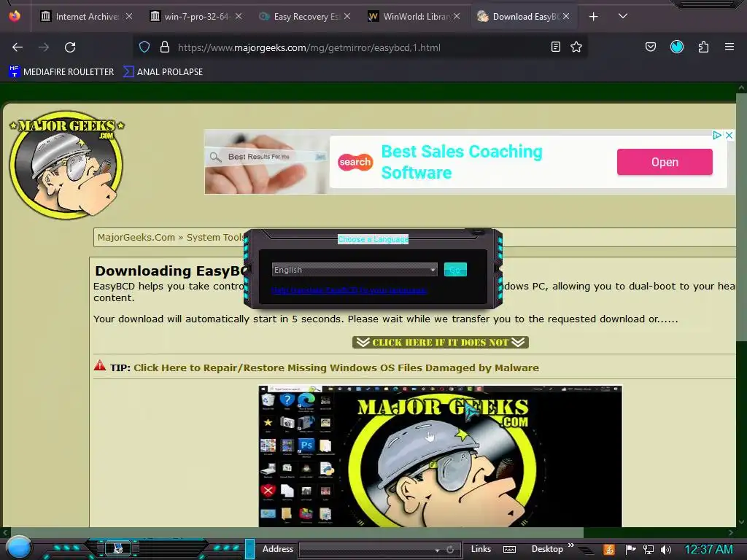
Task: Click the Major Geeks logo
Action: [x=66, y=165]
